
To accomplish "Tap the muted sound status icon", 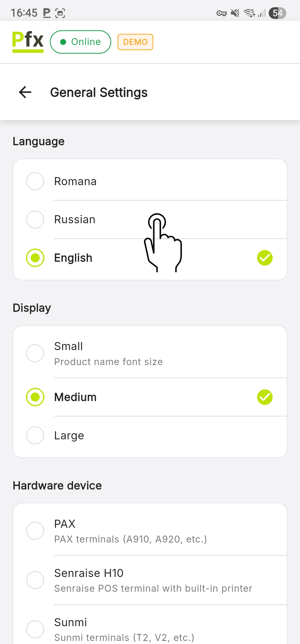I will 235,13.
